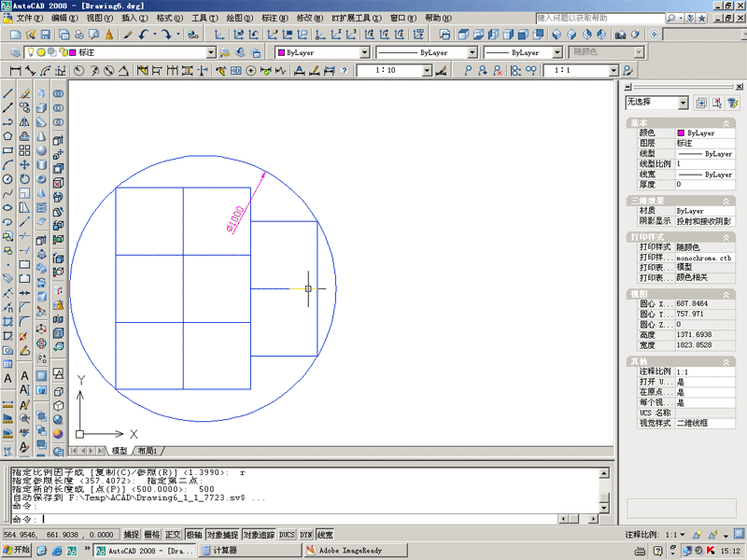Screen dimensions: 747x560
Task: Toggle 对象捕捉 object snap in status bar
Action: [x=222, y=535]
